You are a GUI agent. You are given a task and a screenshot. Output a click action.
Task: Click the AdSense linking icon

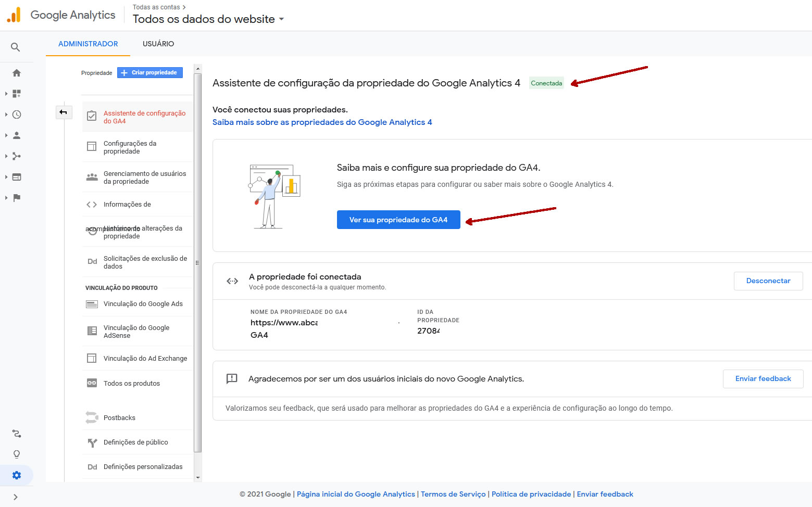pyautogui.click(x=92, y=331)
